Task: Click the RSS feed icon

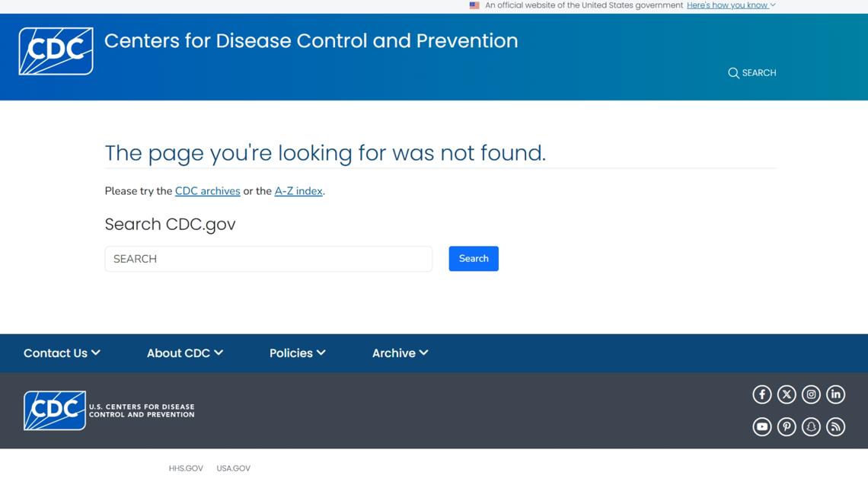Action: [835, 427]
